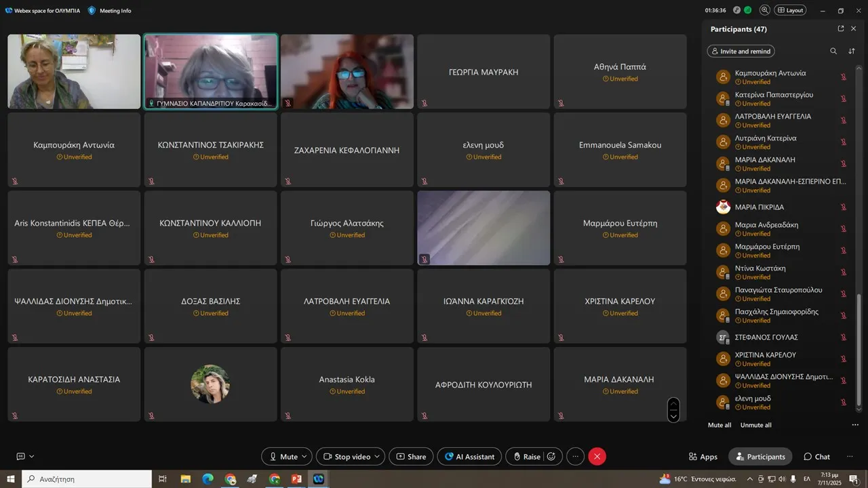Raise your hand in the meeting

(526, 457)
